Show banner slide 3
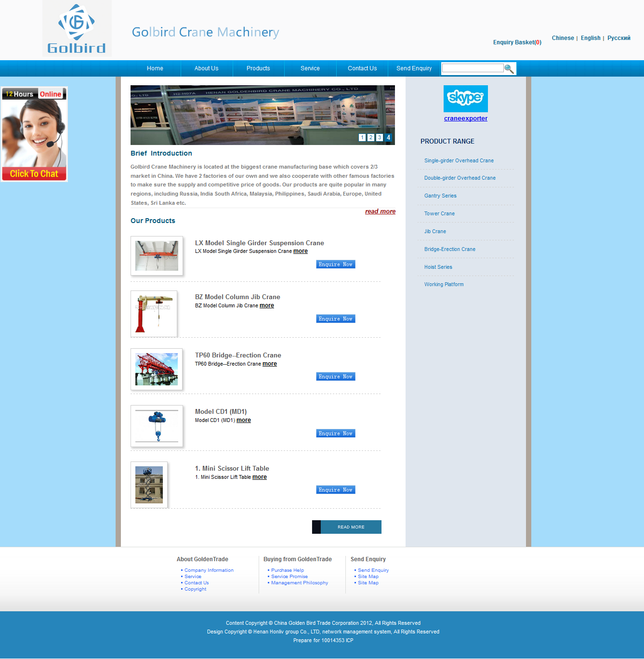This screenshot has height=659, width=644. 380,138
